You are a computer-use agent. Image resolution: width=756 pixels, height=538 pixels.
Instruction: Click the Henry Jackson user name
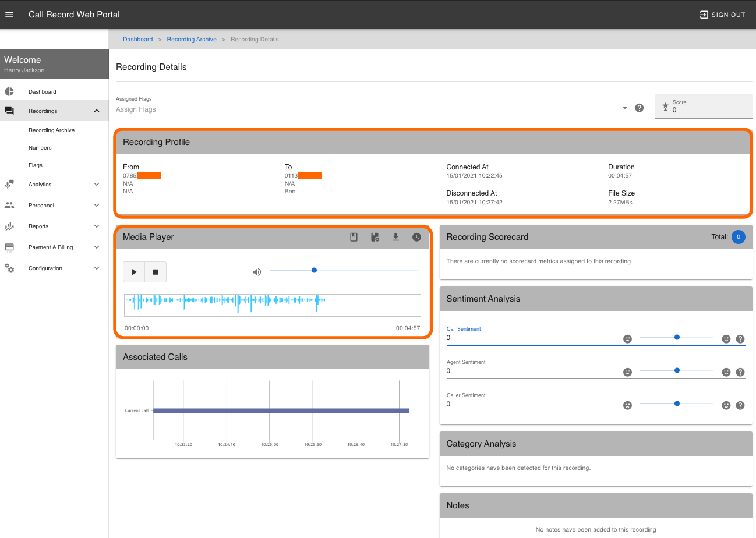[x=24, y=70]
